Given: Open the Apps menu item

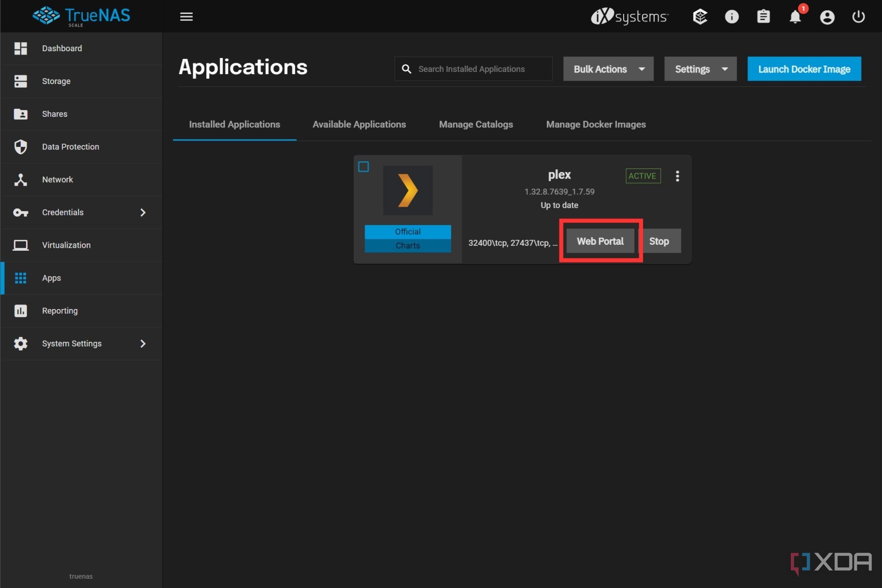Looking at the screenshot, I should click(x=81, y=278).
